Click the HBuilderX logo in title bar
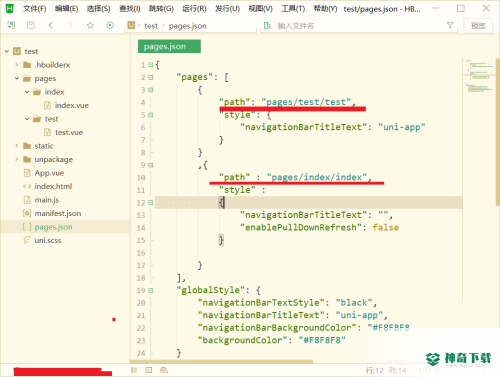The image size is (500, 377). pos(10,8)
